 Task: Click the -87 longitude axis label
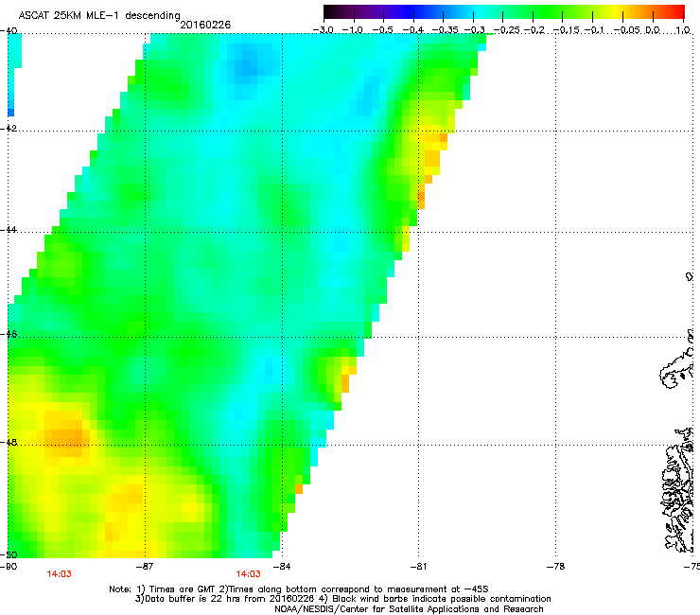click(144, 567)
